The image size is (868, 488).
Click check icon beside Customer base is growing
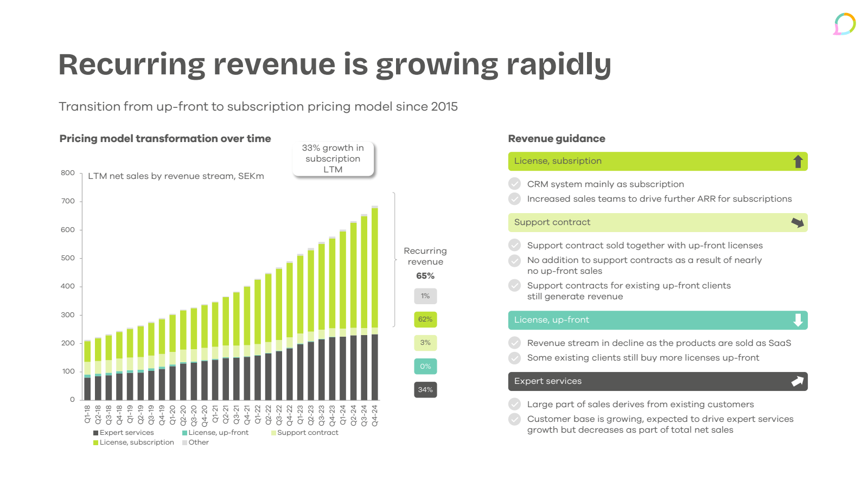pyautogui.click(x=515, y=419)
